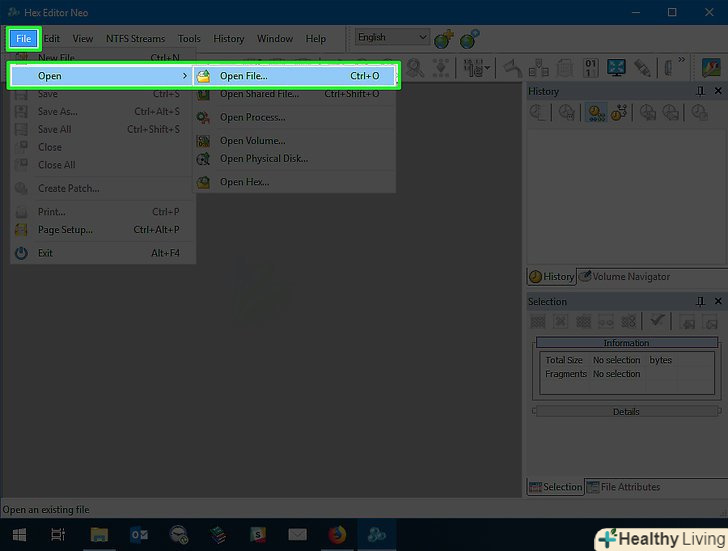Open the Edit menu
The height and width of the screenshot is (551, 728).
(52, 39)
